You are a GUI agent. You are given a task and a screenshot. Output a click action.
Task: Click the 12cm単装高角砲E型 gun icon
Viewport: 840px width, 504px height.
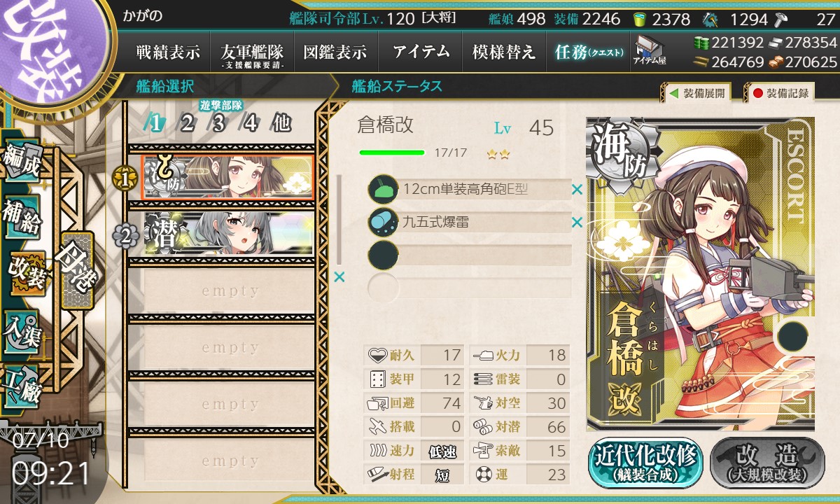point(383,189)
